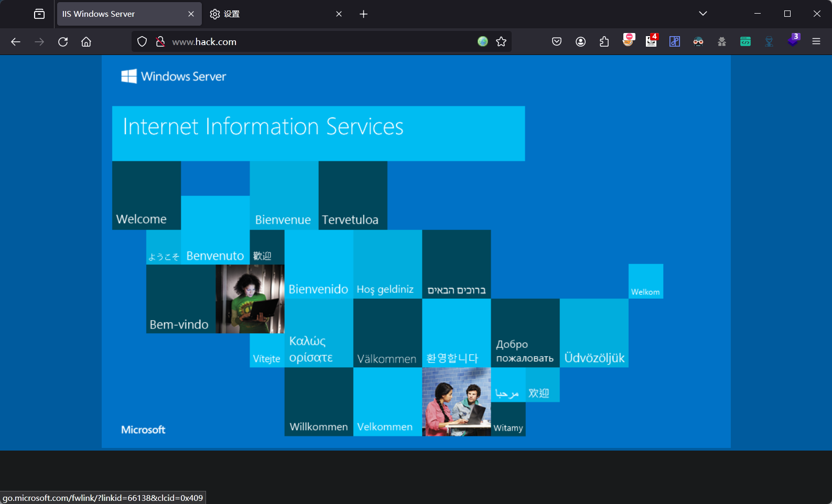This screenshot has width=832, height=504.
Task: Click the Willkommen tile
Action: pyautogui.click(x=319, y=402)
